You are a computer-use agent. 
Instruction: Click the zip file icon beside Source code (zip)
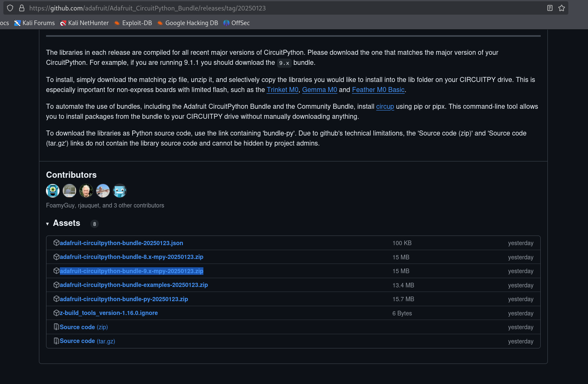coord(56,327)
